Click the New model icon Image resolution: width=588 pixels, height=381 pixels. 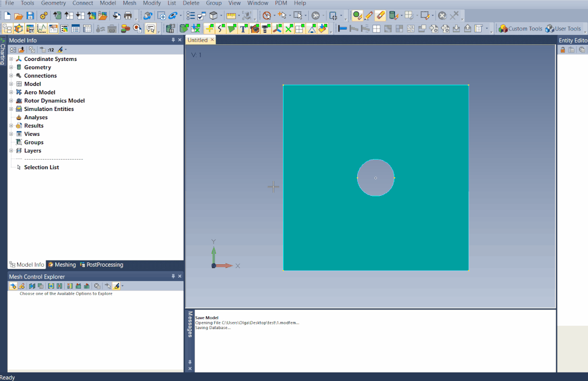(x=8, y=16)
